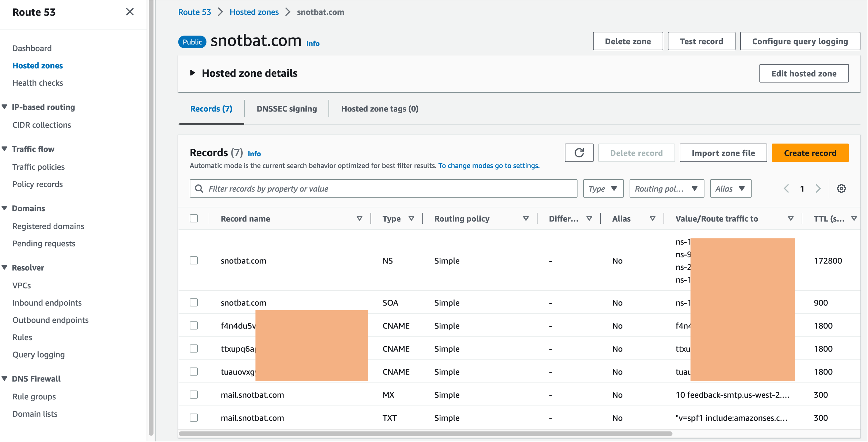The width and height of the screenshot is (868, 442).
Task: Close the Route 53 navigation panel
Action: 130,12
